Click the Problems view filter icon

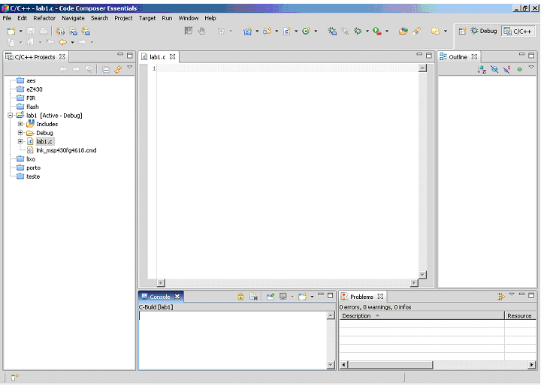tap(500, 296)
